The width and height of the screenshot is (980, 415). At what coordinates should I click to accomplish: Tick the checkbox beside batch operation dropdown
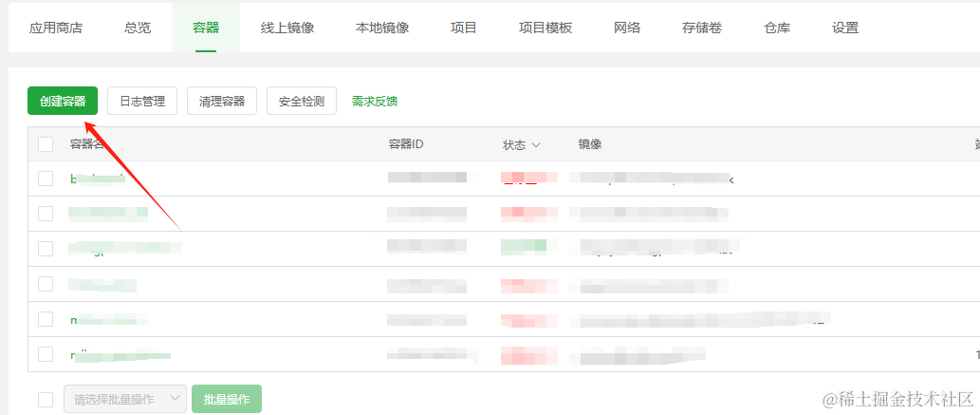[x=46, y=400]
